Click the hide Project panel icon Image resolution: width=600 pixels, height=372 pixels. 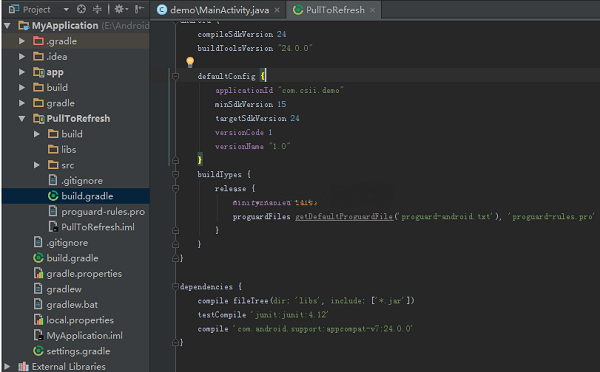click(139, 9)
